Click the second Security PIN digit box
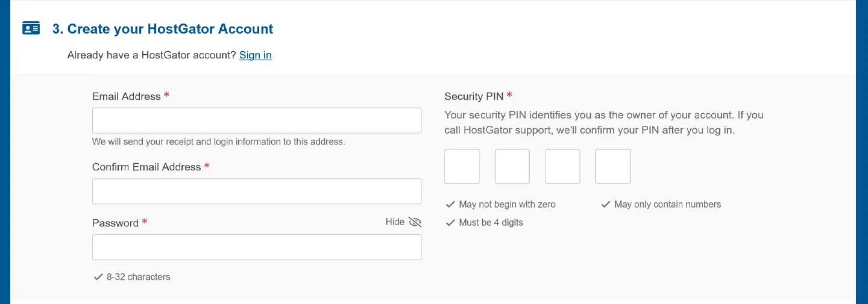 512,166
